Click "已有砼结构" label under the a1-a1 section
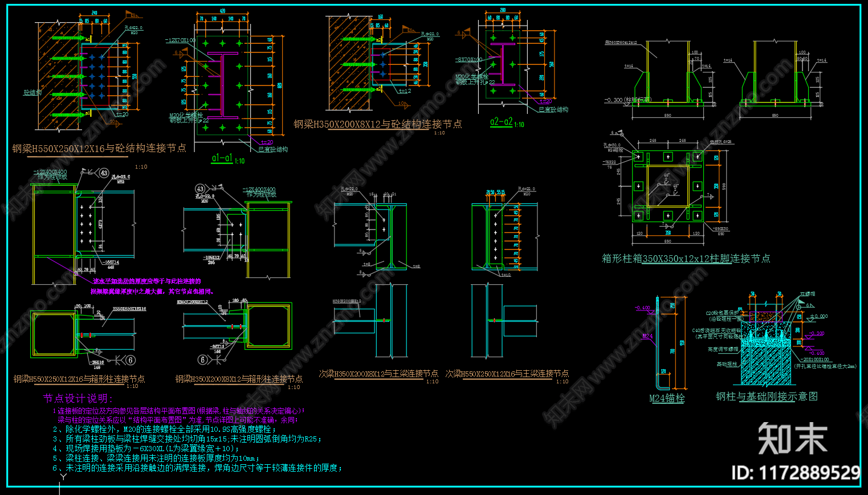868x495 pixels. click(x=273, y=149)
